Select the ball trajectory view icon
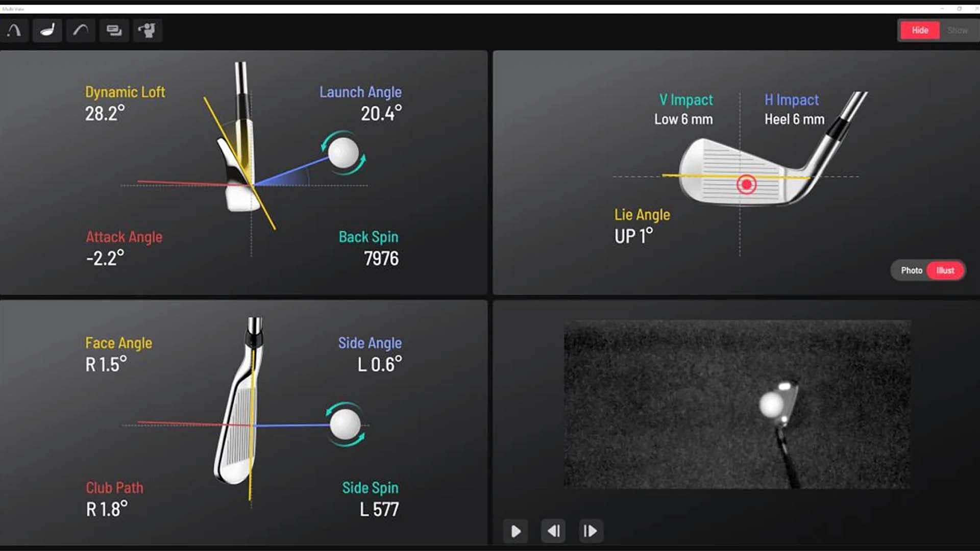Viewport: 980px width, 551px height. pyautogui.click(x=15, y=30)
